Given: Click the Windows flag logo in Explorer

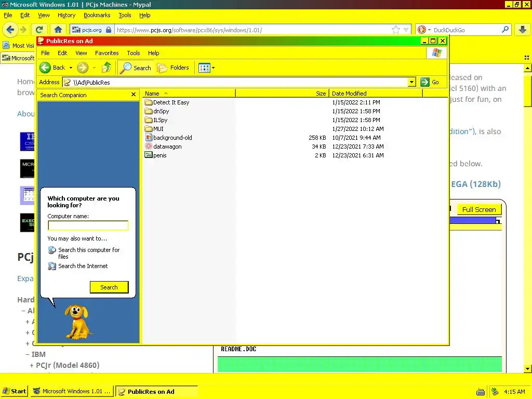Looking at the screenshot, I should click(x=436, y=53).
